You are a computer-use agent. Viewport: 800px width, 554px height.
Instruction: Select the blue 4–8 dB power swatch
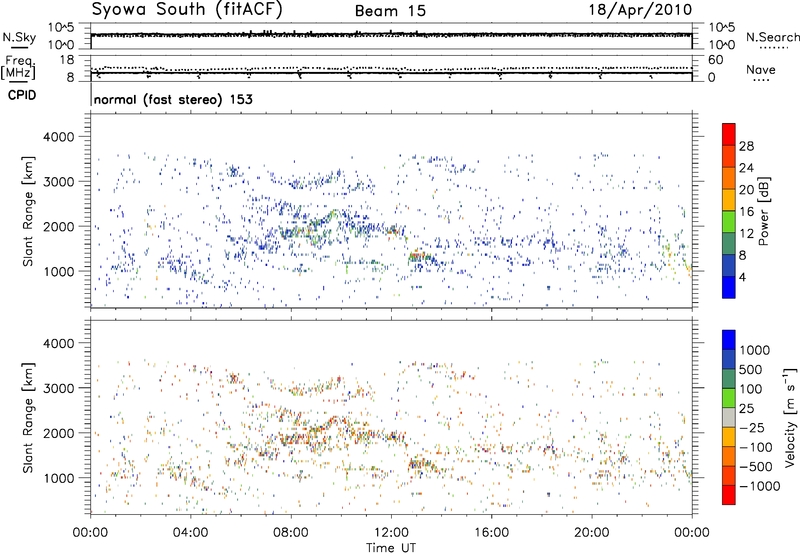(729, 265)
